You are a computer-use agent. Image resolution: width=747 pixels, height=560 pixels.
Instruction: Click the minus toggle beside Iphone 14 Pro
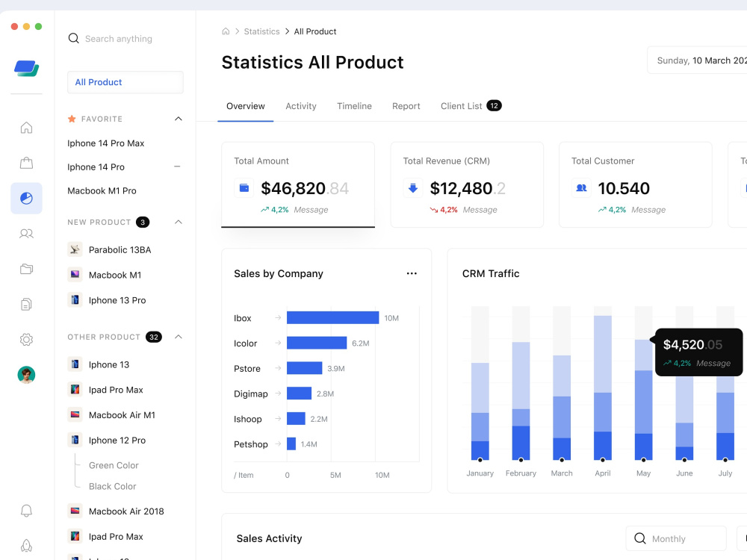point(177,167)
